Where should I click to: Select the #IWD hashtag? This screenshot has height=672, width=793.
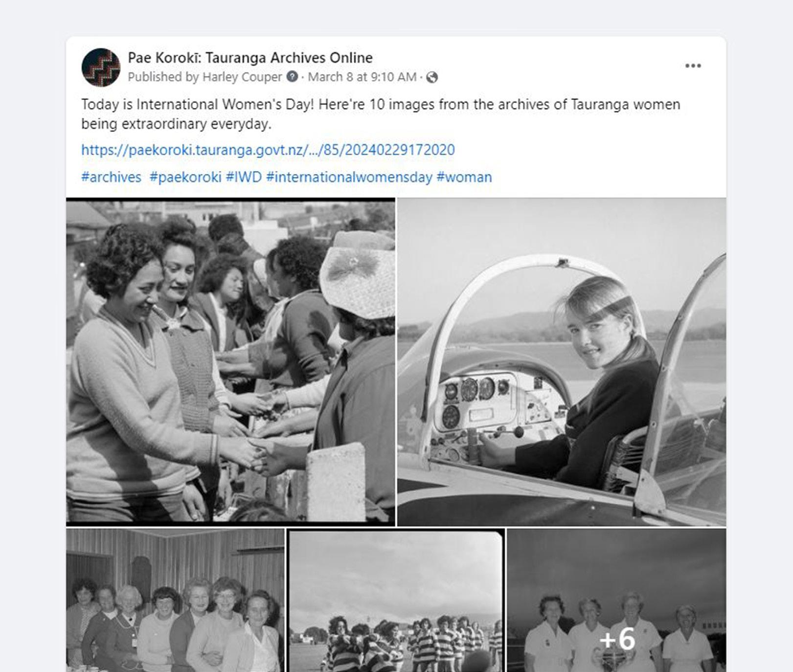click(x=244, y=177)
